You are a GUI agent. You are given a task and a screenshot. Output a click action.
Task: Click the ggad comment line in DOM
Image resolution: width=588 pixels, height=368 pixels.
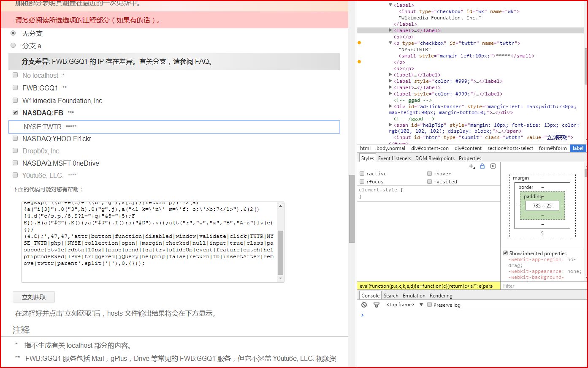click(x=412, y=100)
